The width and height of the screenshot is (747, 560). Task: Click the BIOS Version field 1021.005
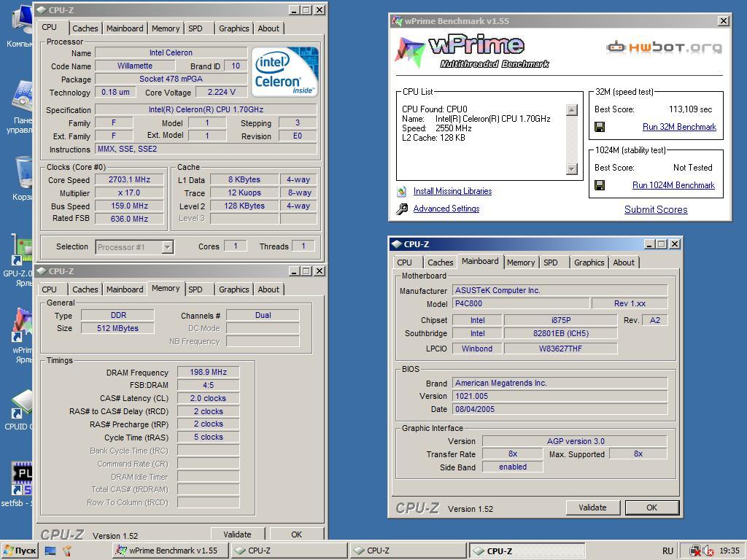[560, 396]
